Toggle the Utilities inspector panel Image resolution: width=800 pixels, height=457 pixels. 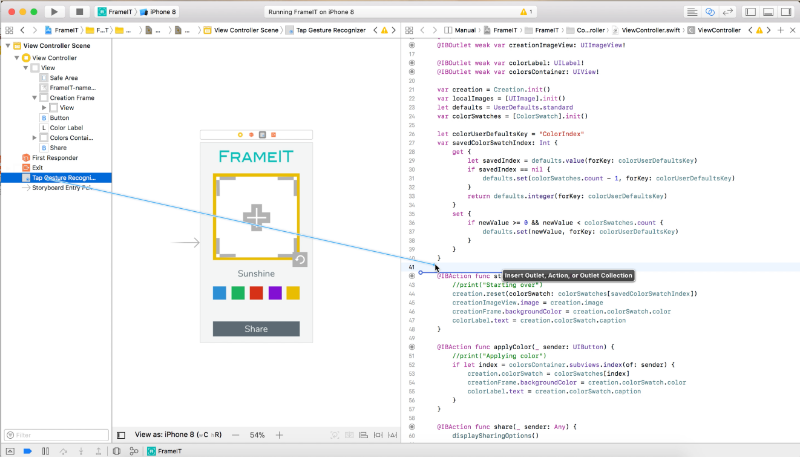786,12
